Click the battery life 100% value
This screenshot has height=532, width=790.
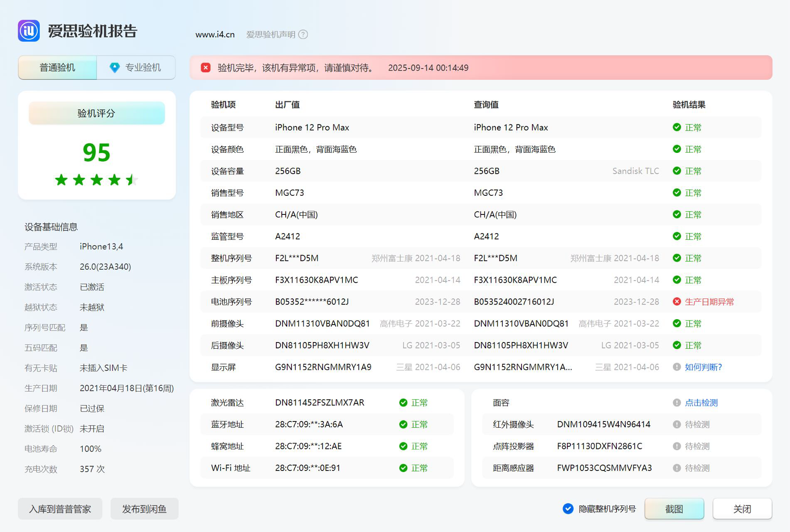pyautogui.click(x=90, y=449)
